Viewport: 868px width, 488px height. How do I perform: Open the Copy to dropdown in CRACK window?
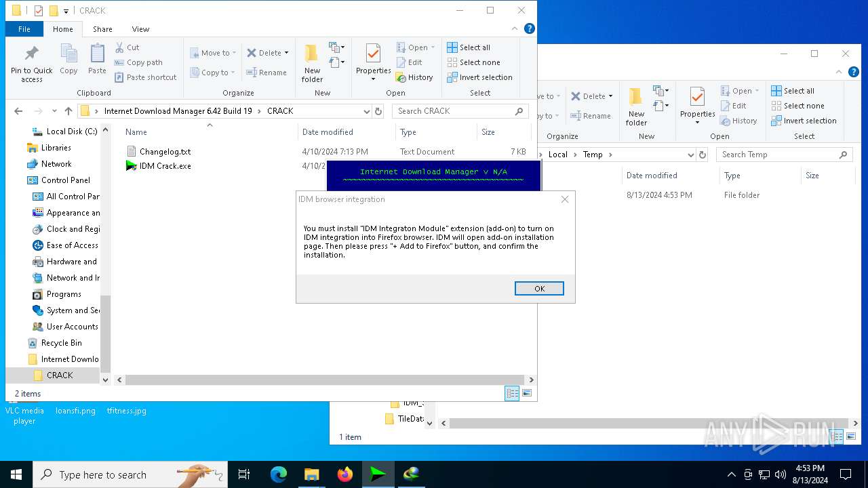[213, 73]
